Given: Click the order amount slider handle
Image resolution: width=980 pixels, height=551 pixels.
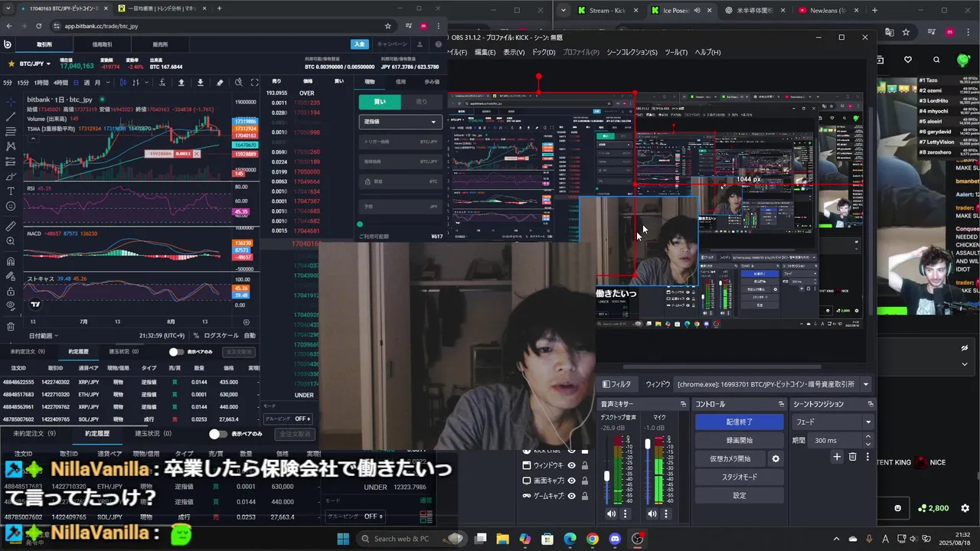Looking at the screenshot, I should click(x=360, y=224).
